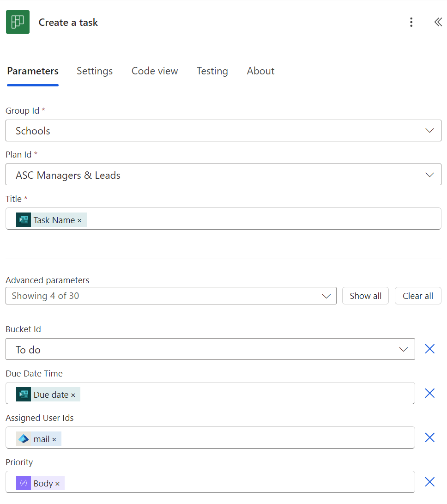Screen dimensions: 447x504
Task: Remove the Due date token
Action: (x=72, y=394)
